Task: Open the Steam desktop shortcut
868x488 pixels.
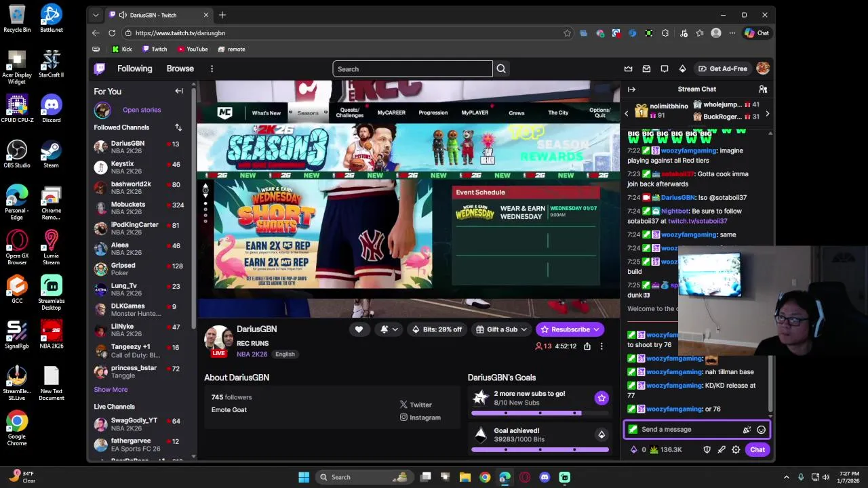Action: [x=51, y=153]
